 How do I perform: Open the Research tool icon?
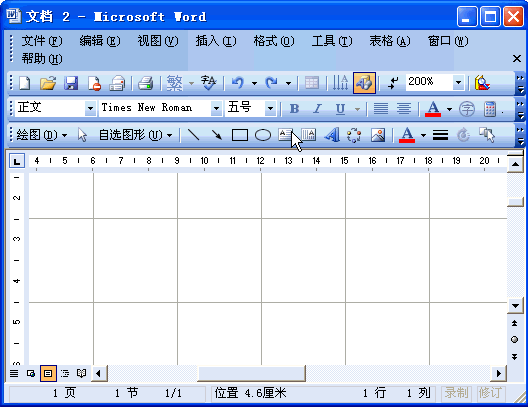tap(482, 83)
